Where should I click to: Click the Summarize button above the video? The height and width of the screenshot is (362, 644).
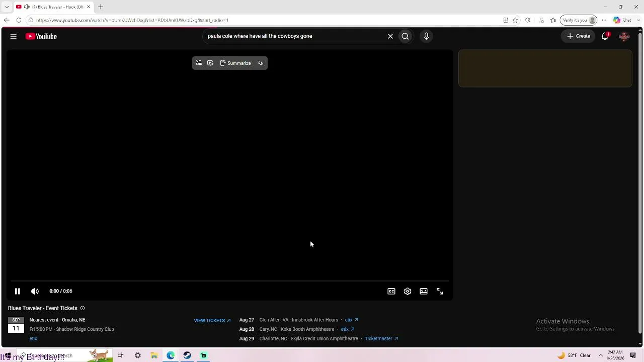point(235,63)
